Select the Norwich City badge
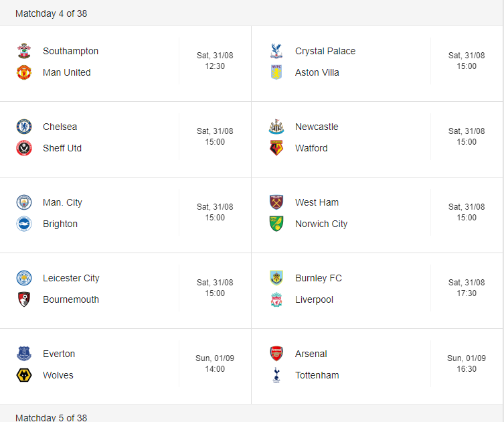Screen dimensions: 504x422 [276, 224]
